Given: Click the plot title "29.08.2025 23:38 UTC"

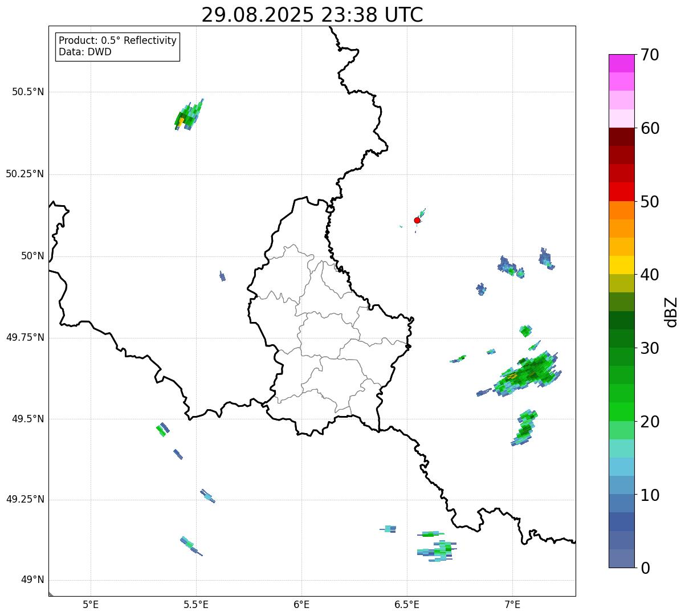Looking at the screenshot, I should (x=312, y=15).
